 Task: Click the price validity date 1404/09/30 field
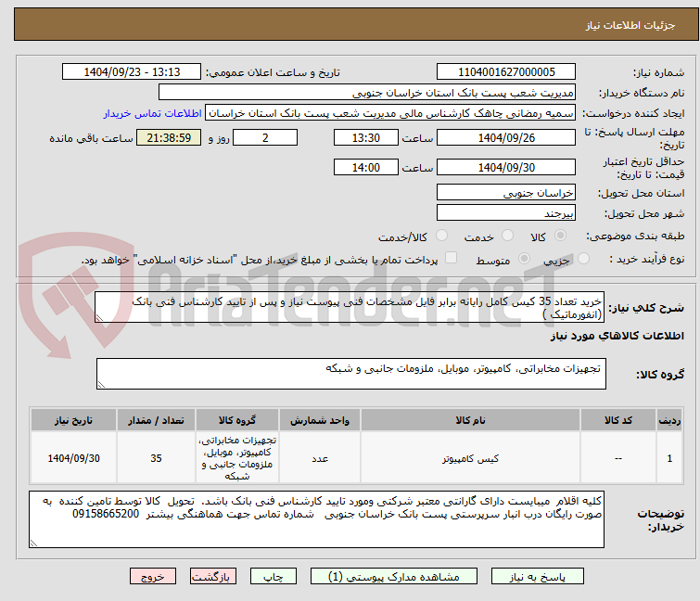pyautogui.click(x=506, y=168)
